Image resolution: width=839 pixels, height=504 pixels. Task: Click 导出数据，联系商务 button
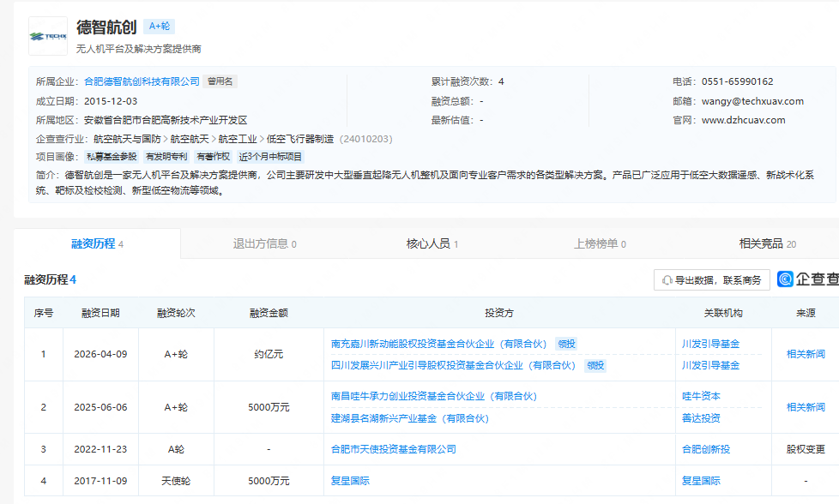712,279
